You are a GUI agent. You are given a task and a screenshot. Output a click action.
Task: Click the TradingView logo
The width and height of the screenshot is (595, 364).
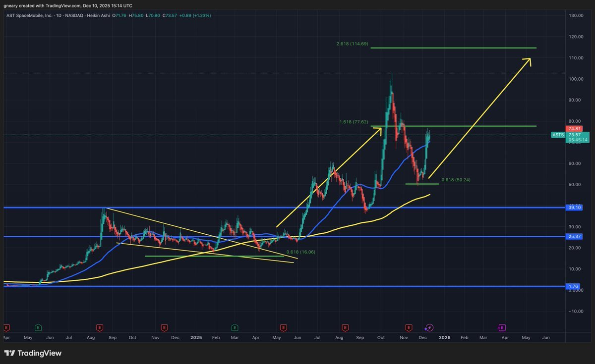pos(33,353)
